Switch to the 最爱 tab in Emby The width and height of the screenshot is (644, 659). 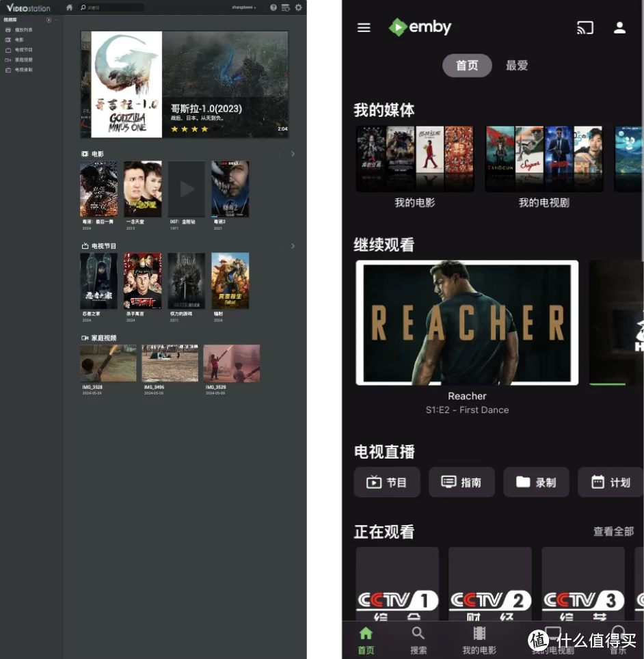516,66
